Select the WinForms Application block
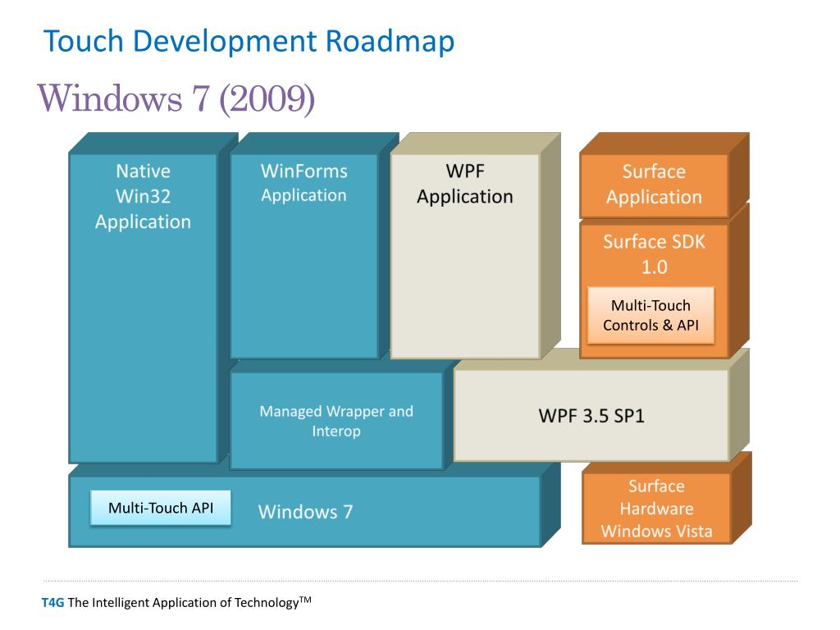 click(304, 256)
